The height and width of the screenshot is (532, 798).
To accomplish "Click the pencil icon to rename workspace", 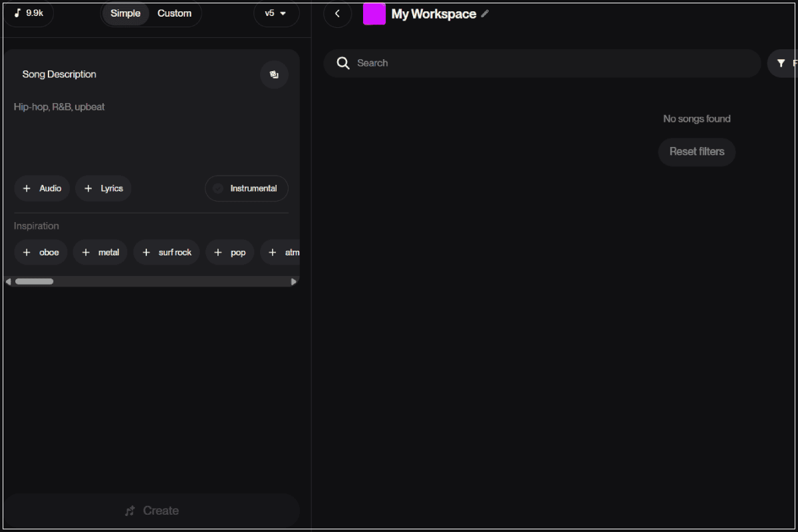I will pos(485,14).
